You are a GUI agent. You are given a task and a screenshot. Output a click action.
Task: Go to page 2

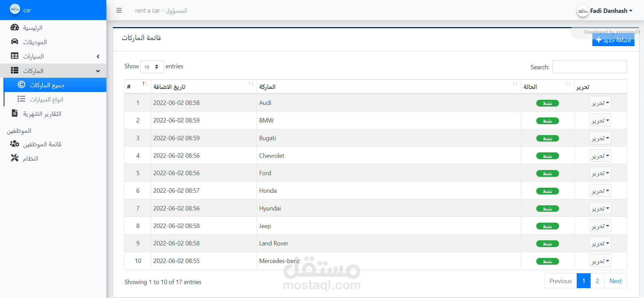597,281
